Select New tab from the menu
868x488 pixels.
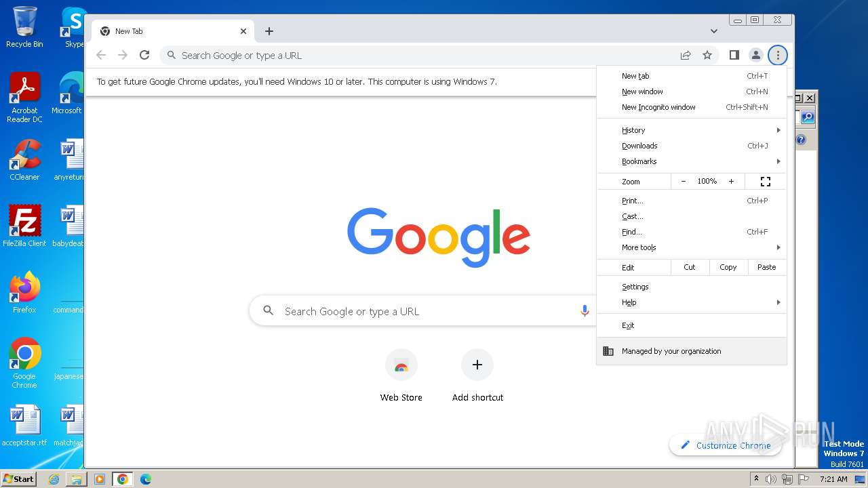692,76
